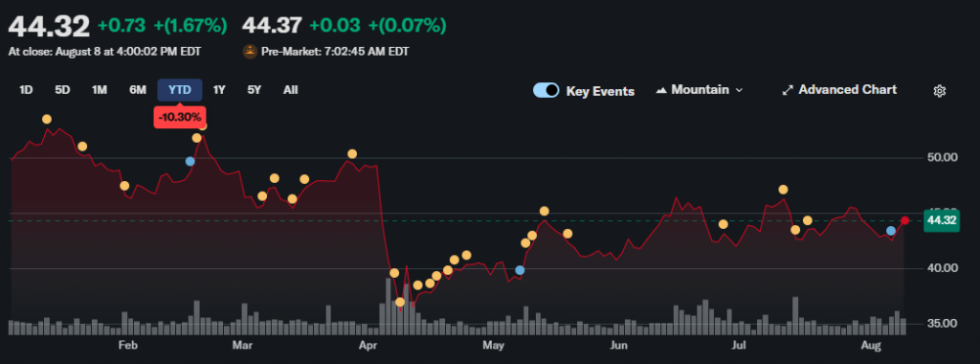Screen dimensions: 980x364
Task: Click the YTD range button
Action: [x=180, y=90]
